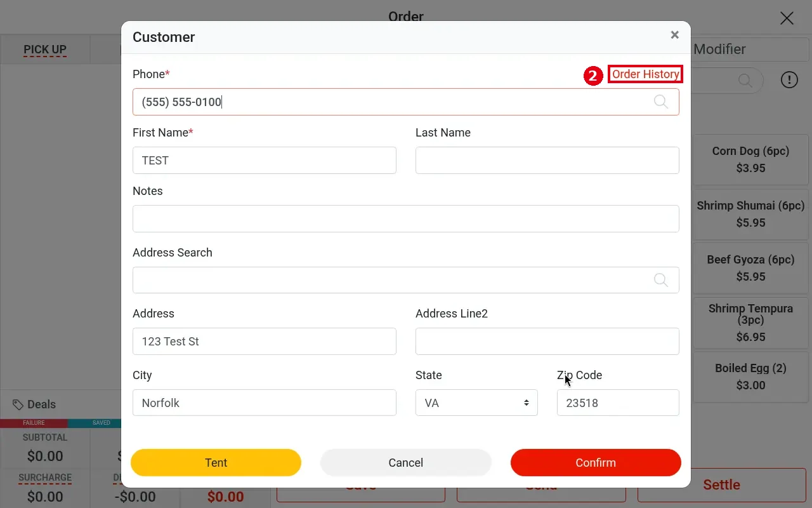Open the Order History link
812x508 pixels.
pyautogui.click(x=646, y=74)
